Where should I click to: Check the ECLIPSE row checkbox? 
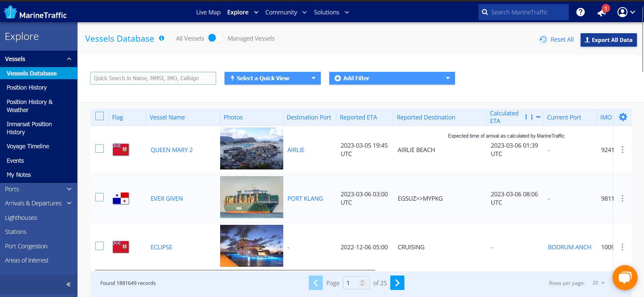(100, 246)
